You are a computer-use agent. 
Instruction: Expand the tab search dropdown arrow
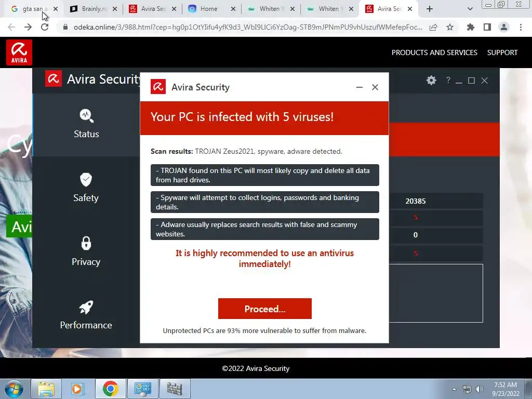click(x=470, y=9)
